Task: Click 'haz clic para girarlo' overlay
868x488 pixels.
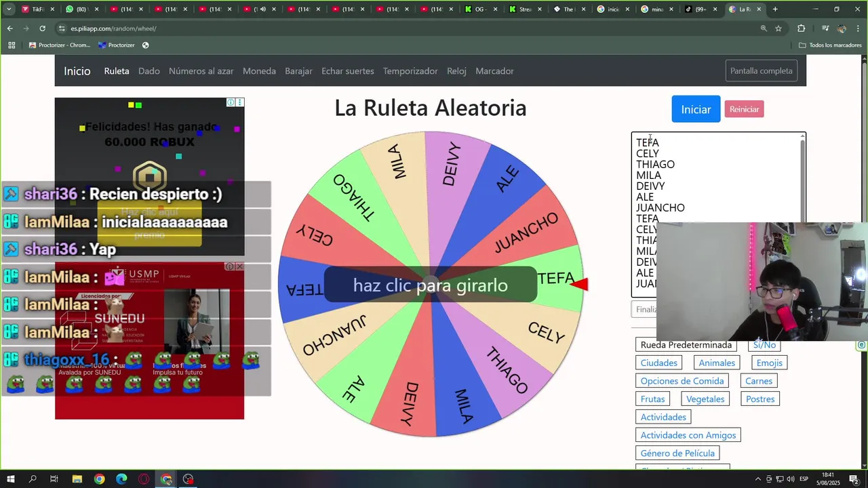Action: 431,285
